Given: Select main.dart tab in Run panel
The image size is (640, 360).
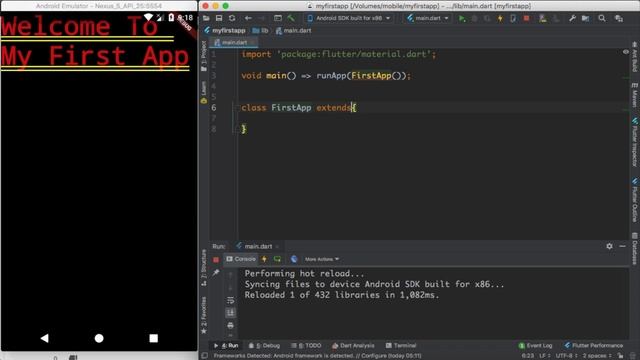Looking at the screenshot, I should (257, 246).
